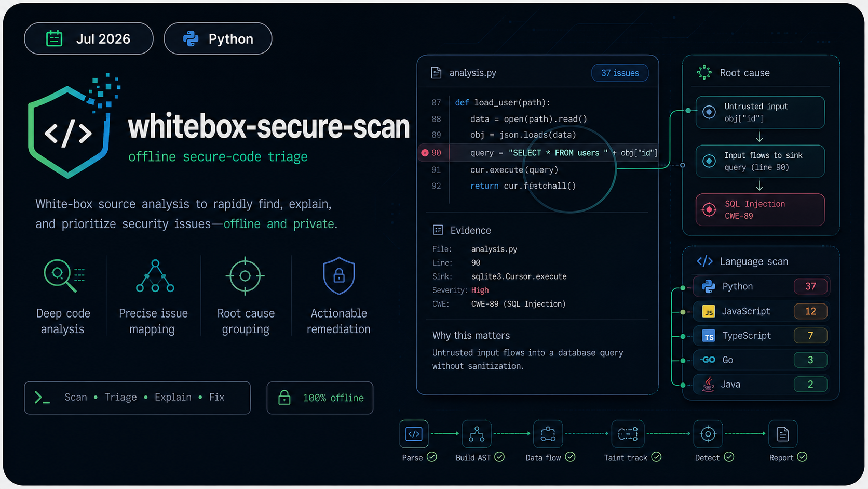Click the "CWE-89 (SQL Injection)" evidence value
Viewport: 868px width, 489px height.
tap(518, 304)
